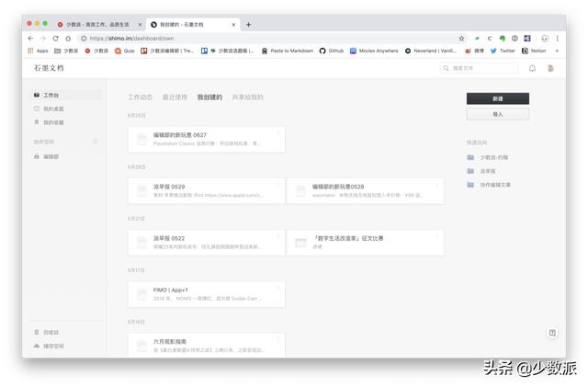This screenshot has height=387, width=588.
Task: Close the 少数派 browser tab
Action: coord(140,25)
